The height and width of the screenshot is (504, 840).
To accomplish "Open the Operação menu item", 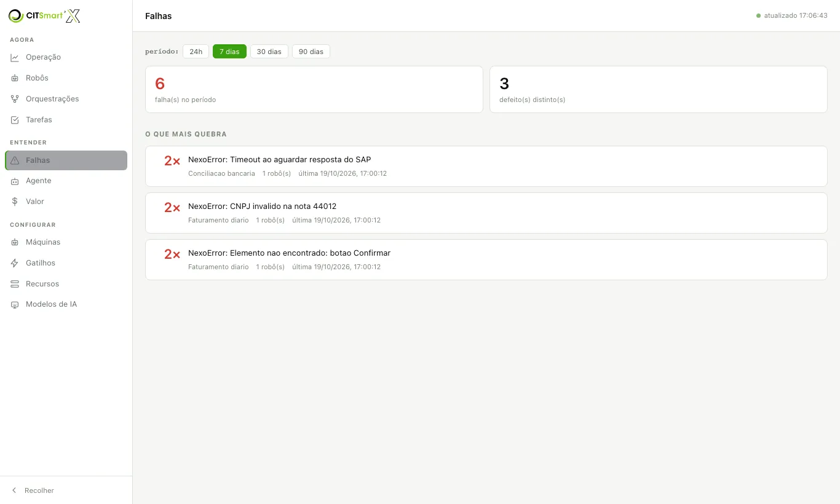I will pos(66,57).
